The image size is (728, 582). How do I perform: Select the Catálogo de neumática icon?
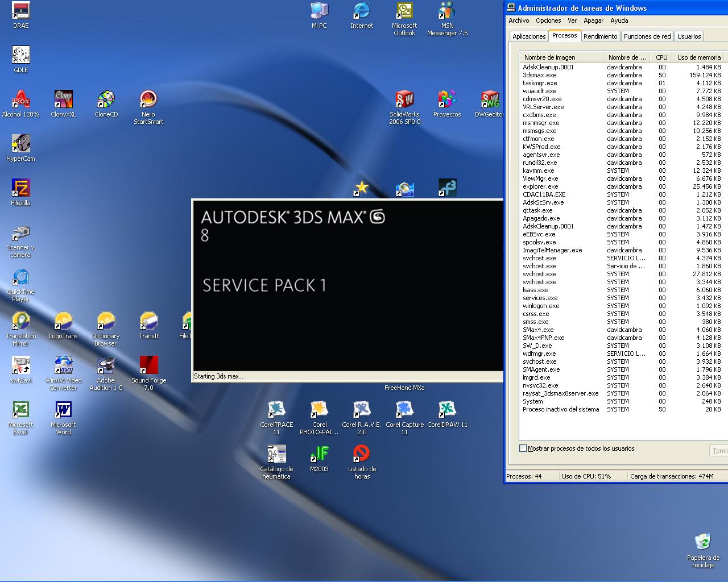(x=276, y=463)
